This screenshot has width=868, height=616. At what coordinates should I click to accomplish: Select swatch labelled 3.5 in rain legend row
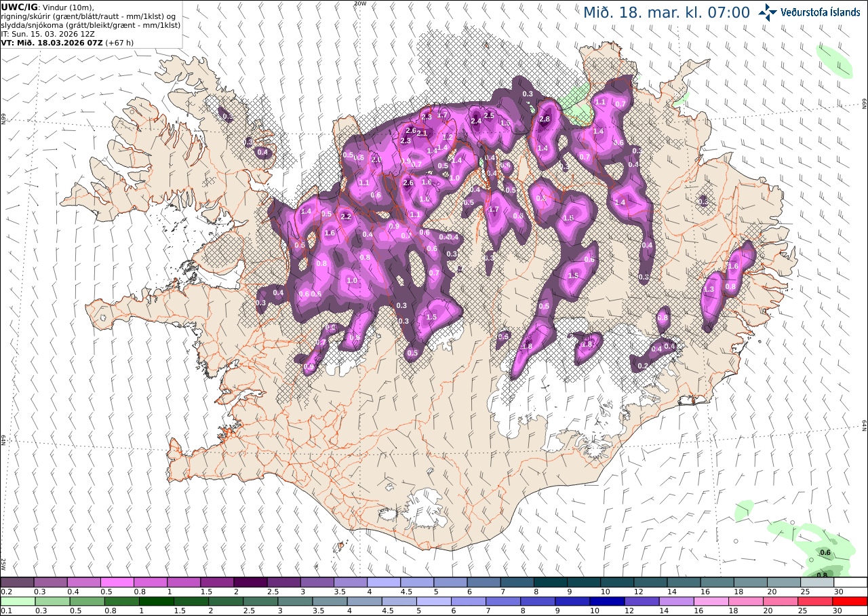click(330, 601)
